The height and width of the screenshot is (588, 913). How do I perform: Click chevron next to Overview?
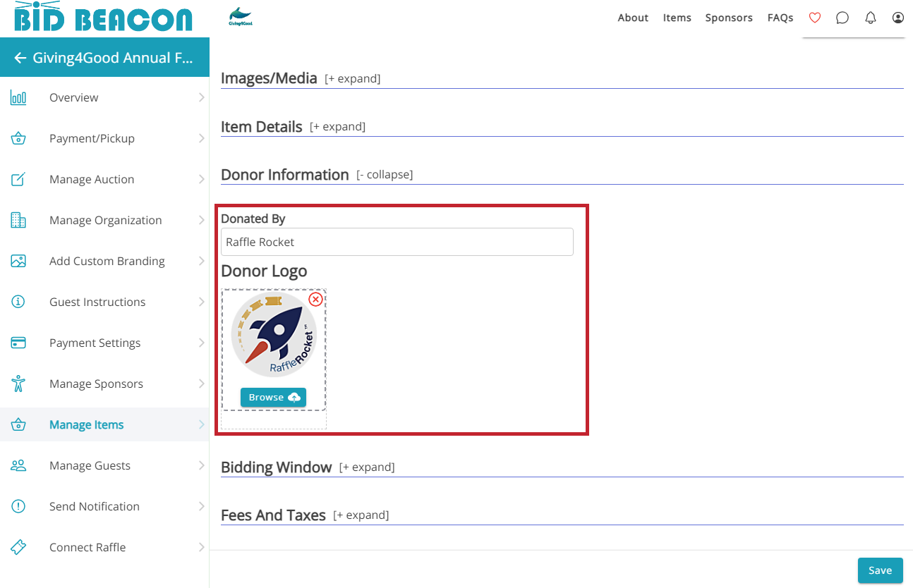coord(201,98)
